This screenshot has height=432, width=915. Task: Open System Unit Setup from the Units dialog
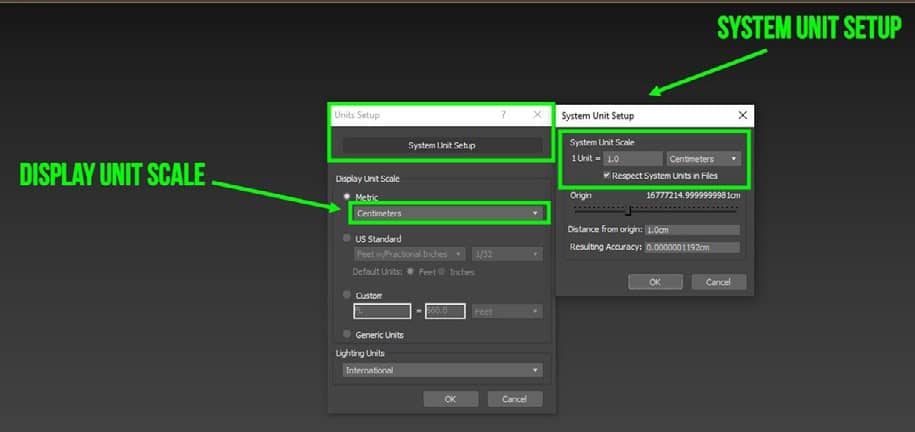tap(441, 145)
